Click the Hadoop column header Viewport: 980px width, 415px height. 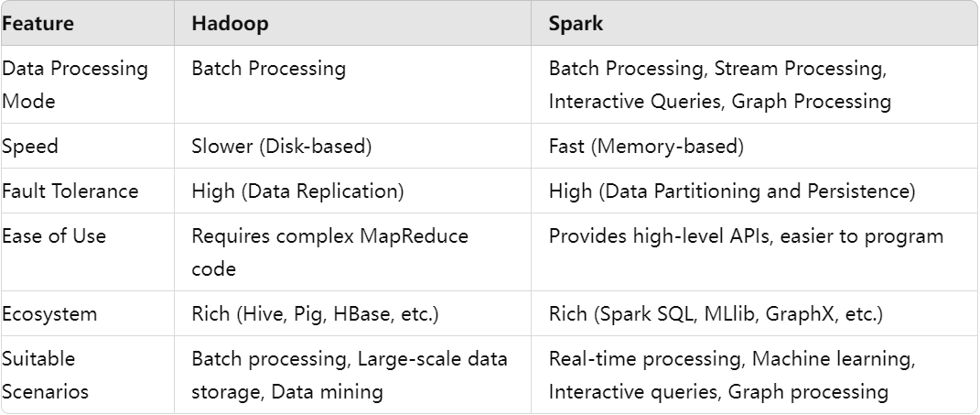(230, 24)
